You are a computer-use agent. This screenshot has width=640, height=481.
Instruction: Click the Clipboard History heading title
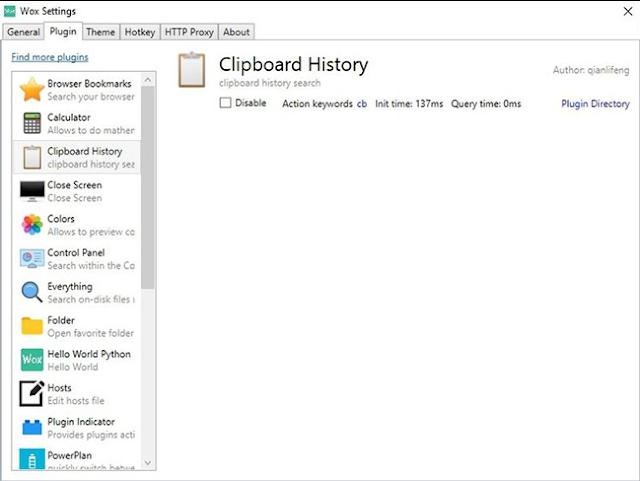click(293, 65)
